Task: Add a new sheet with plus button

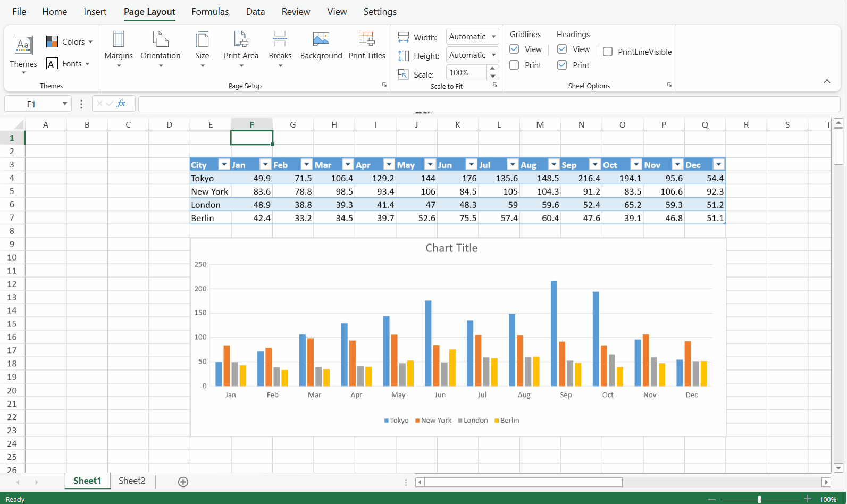Action: 183,482
